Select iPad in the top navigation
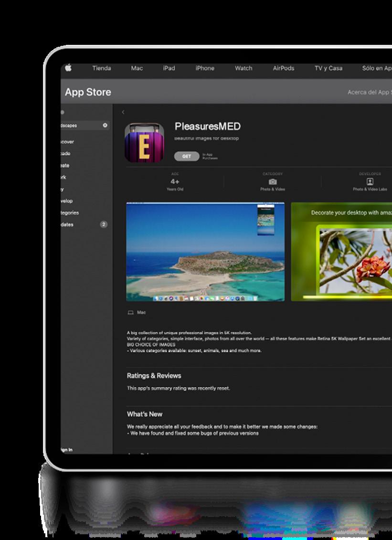The height and width of the screenshot is (540, 392). [x=169, y=68]
